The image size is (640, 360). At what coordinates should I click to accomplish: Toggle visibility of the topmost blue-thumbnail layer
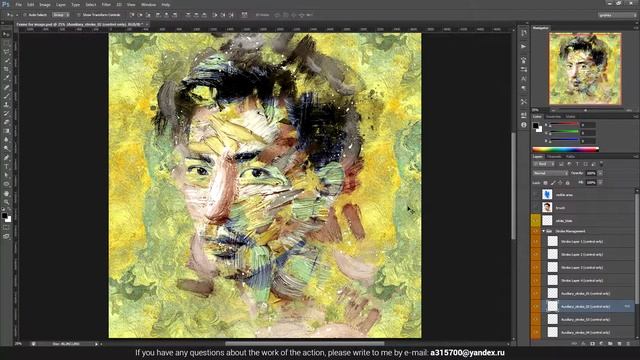[x=536, y=195]
